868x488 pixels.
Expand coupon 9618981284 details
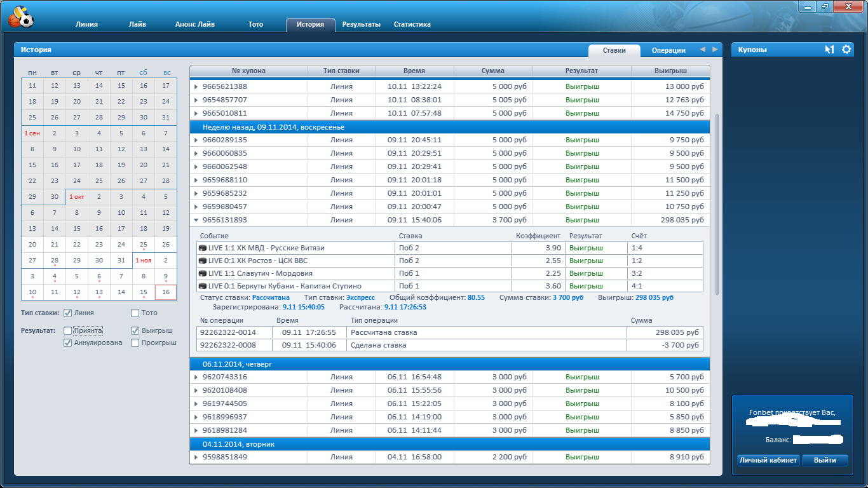196,430
